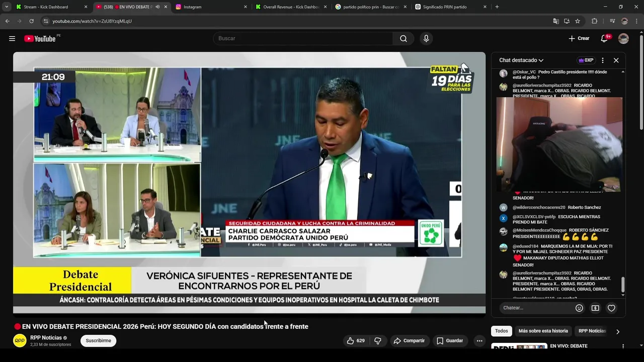Switch to Significado PRIN partido tab

point(451,7)
